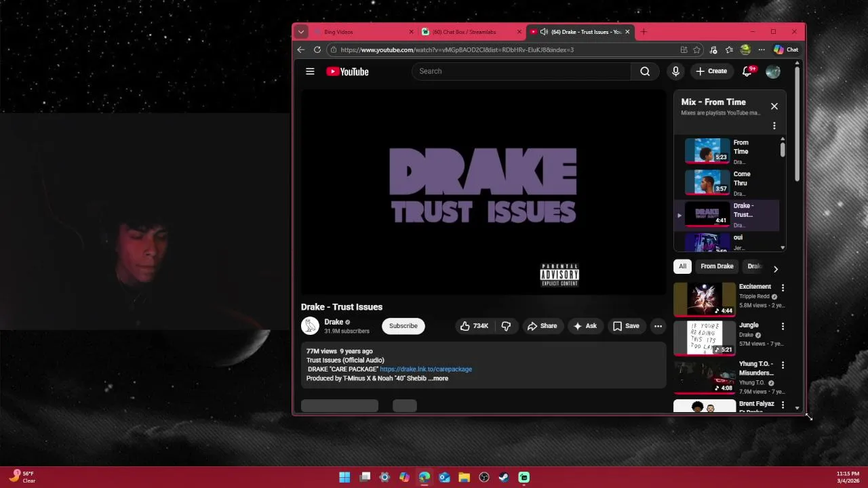Open the Windows Start menu
Image resolution: width=868 pixels, height=488 pixels.
(x=344, y=477)
